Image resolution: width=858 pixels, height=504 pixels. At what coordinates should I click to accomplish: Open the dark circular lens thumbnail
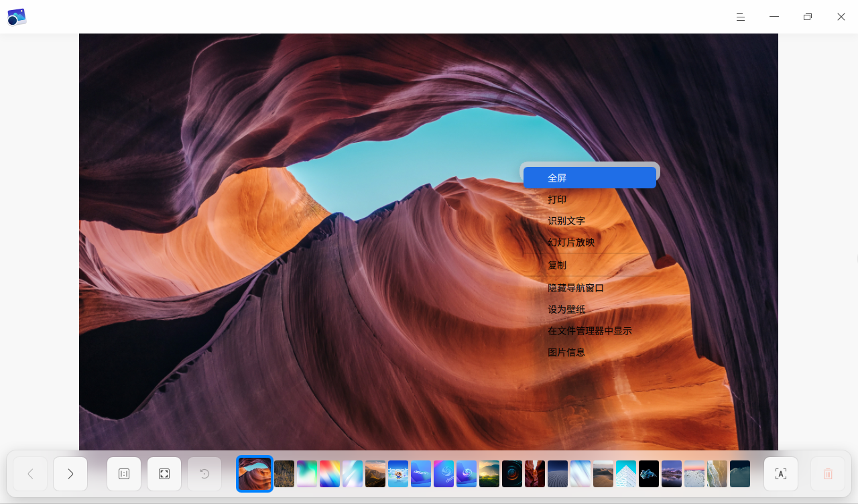tap(512, 474)
